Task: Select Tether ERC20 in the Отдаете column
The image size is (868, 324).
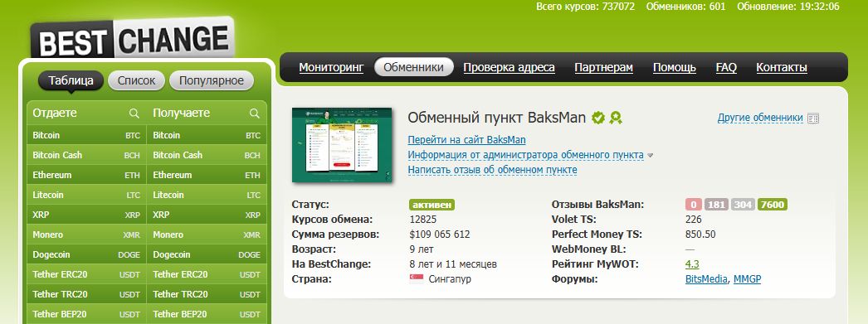Action: click(x=86, y=275)
